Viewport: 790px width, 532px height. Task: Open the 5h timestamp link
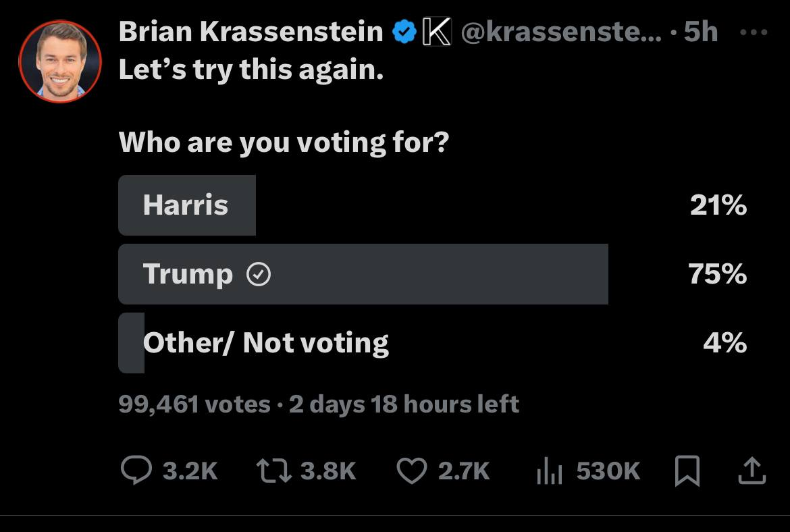(700, 32)
